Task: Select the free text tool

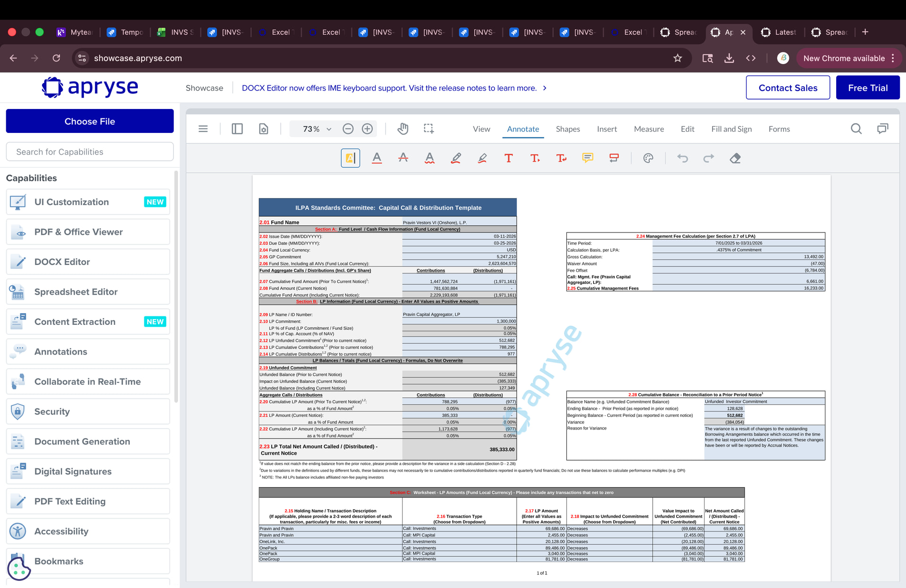Action: click(x=508, y=158)
